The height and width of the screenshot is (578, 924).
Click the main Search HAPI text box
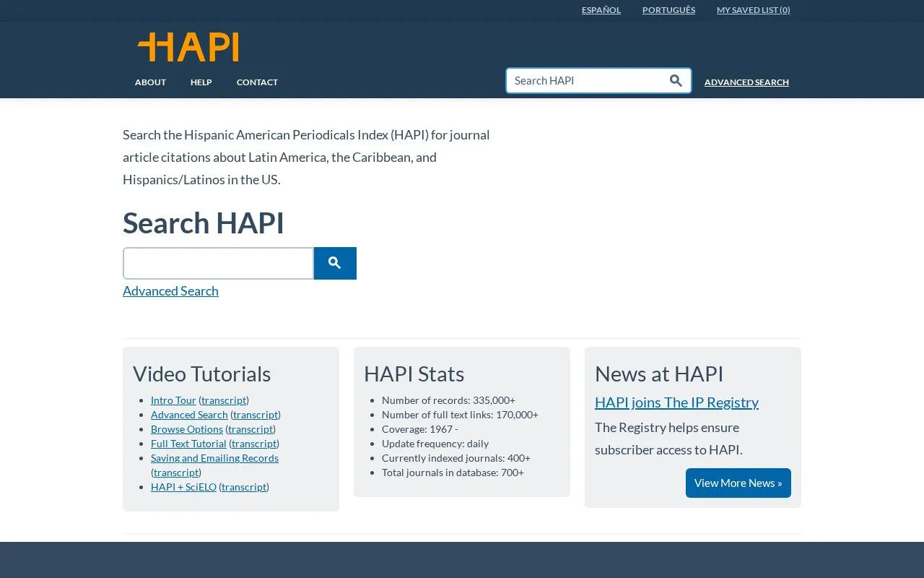click(x=218, y=263)
